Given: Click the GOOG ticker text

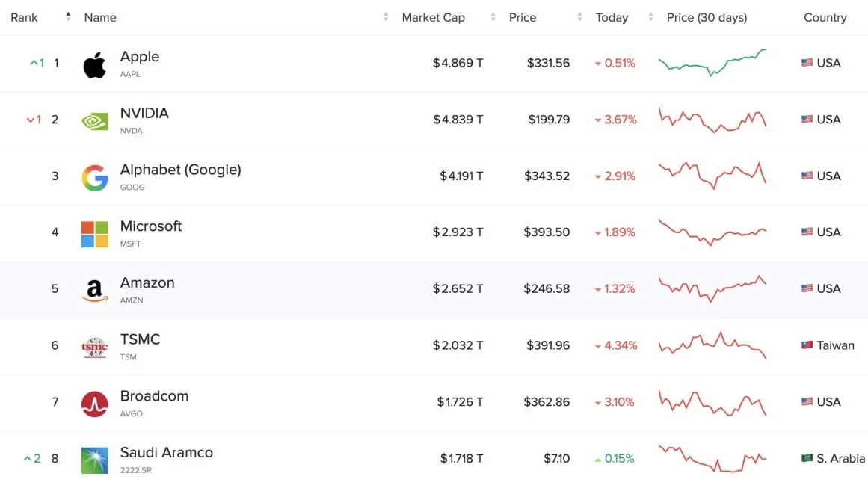Looking at the screenshot, I should pos(132,187).
